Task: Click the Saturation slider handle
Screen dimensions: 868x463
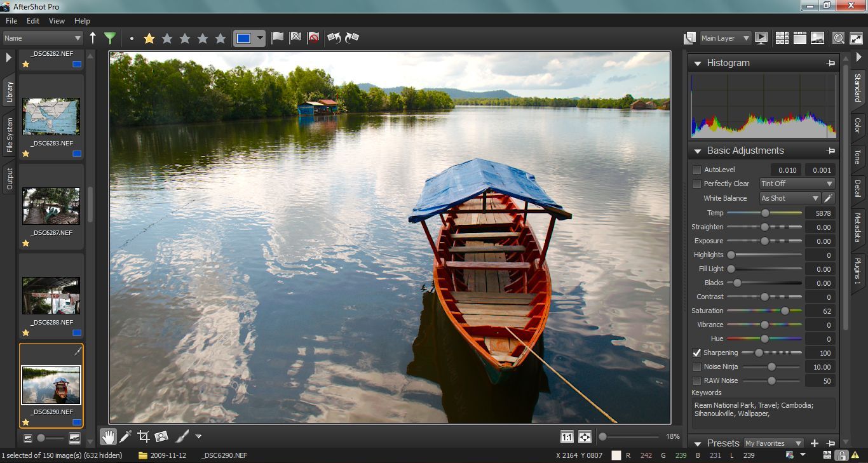Action: (785, 311)
